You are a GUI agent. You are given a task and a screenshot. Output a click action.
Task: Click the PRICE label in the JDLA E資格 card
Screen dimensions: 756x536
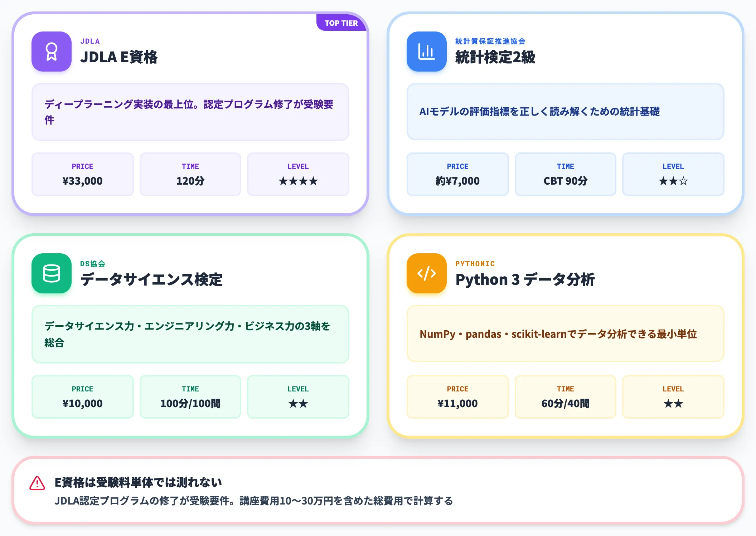pyautogui.click(x=82, y=166)
